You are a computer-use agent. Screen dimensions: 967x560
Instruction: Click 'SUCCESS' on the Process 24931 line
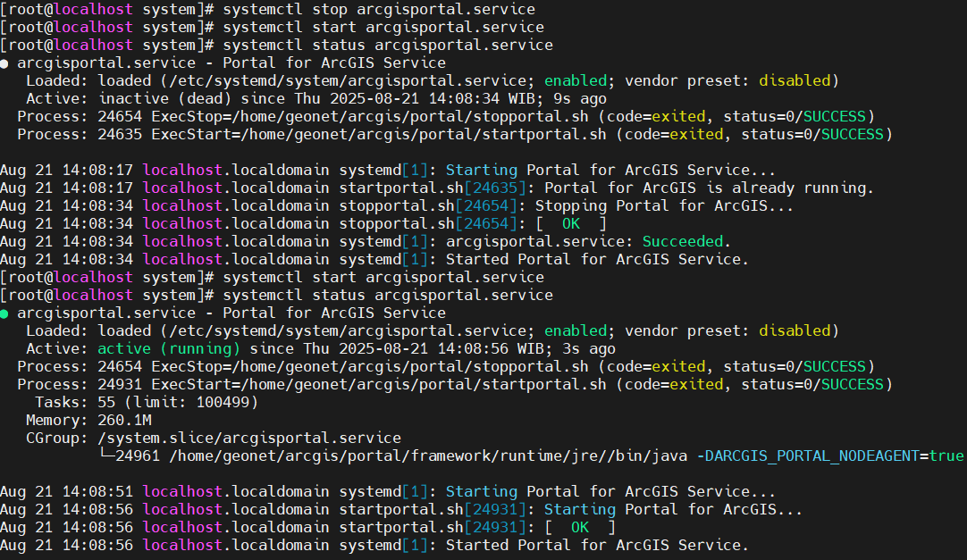[x=852, y=384]
